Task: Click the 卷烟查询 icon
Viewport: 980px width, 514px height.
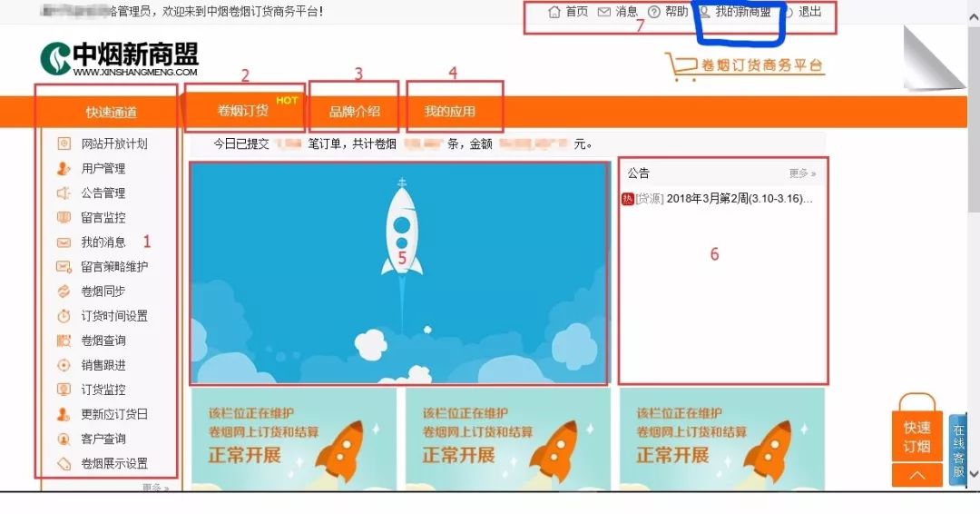Action: tap(64, 341)
